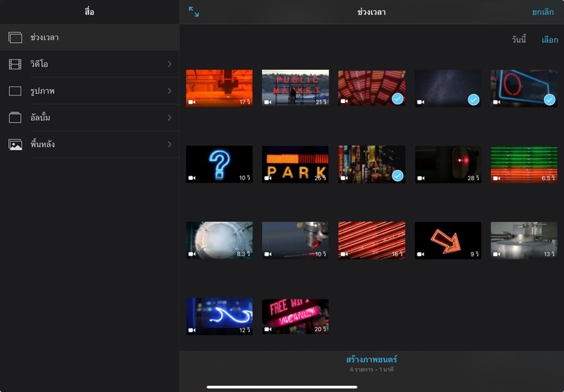Click the พื้นหลัง backgrounds picture icon
Image resolution: width=564 pixels, height=392 pixels.
(x=15, y=145)
